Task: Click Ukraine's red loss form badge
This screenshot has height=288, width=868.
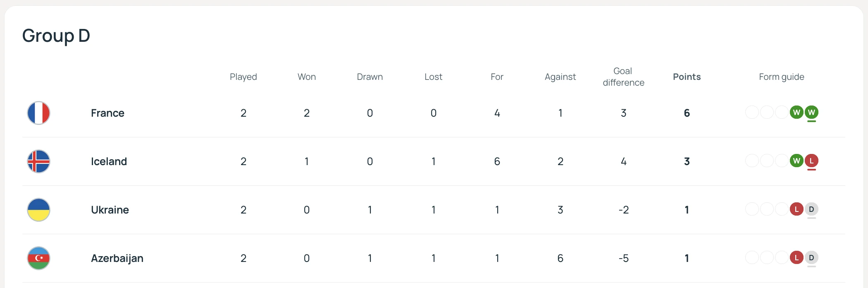Action: tap(796, 209)
